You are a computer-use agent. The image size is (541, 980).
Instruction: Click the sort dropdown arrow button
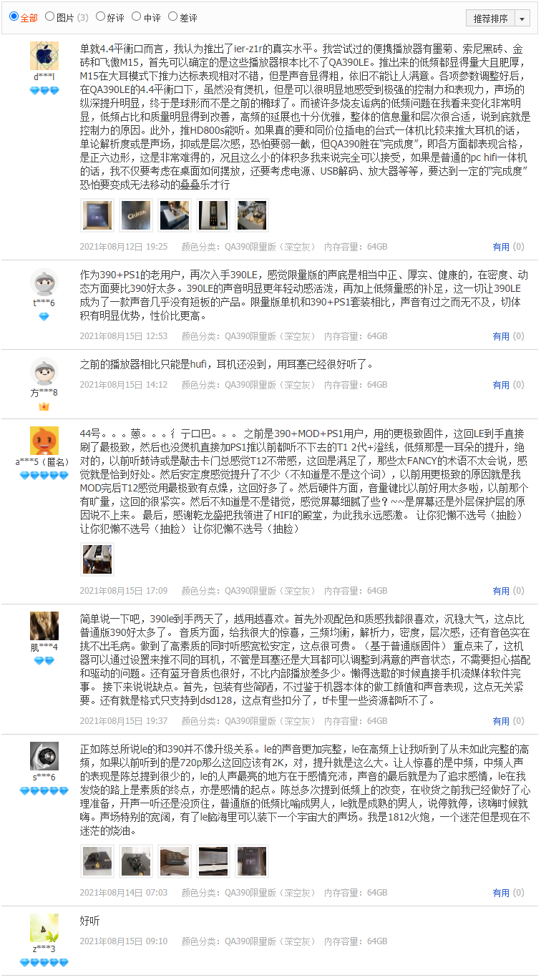[x=522, y=18]
